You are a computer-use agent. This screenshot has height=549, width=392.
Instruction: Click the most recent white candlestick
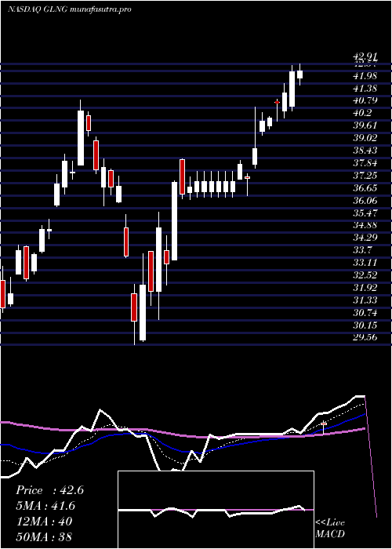tap(300, 75)
